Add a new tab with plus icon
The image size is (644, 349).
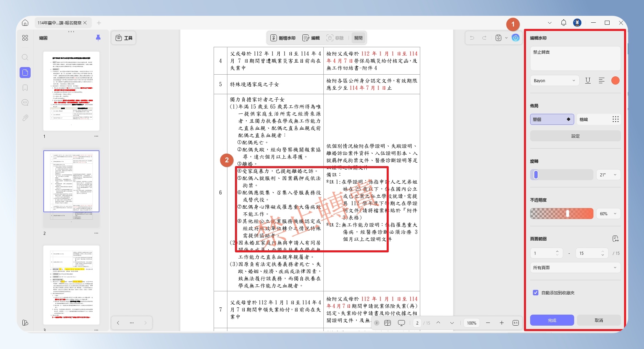click(99, 23)
